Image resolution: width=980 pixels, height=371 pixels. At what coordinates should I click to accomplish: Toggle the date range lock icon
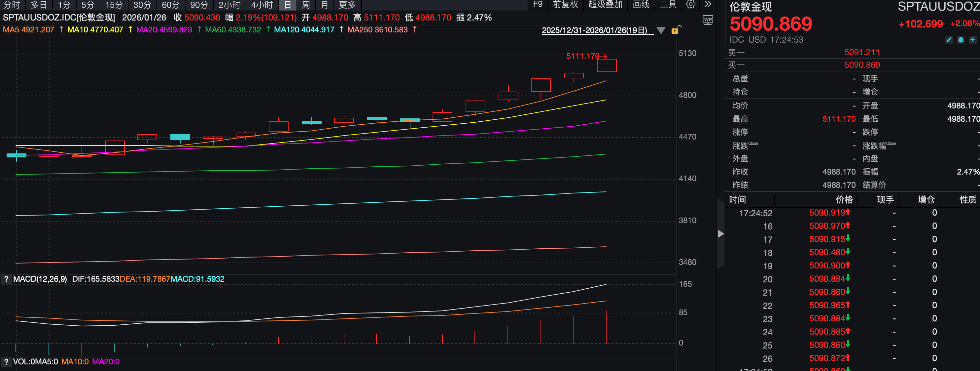point(676,30)
